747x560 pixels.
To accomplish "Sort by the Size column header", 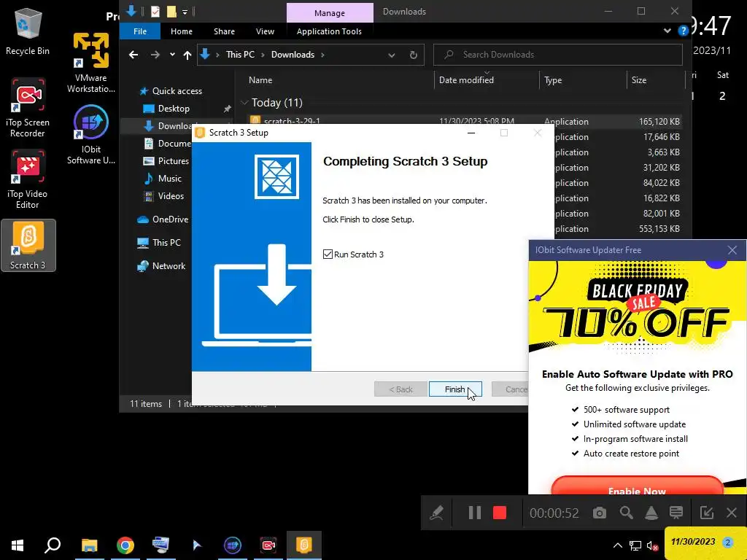I will pyautogui.click(x=639, y=80).
